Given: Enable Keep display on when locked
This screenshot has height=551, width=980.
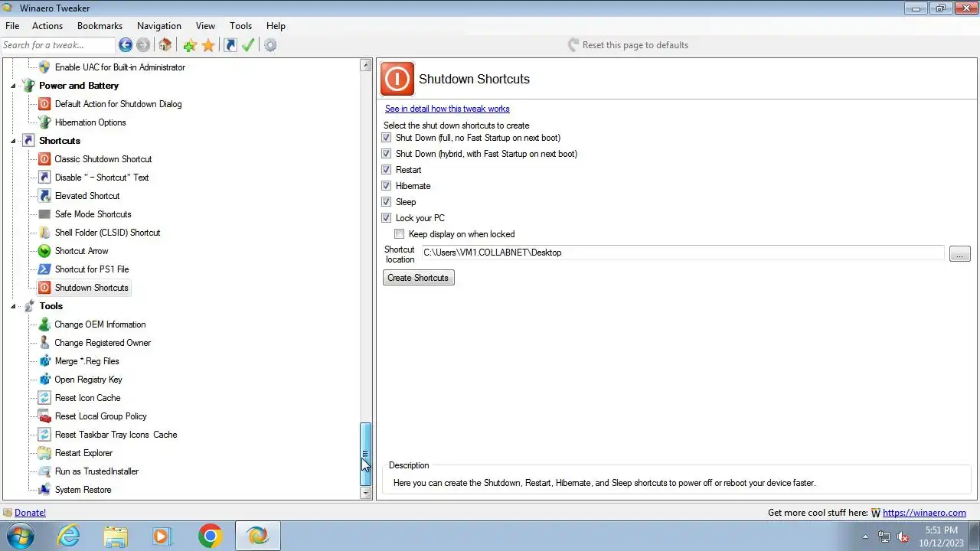Looking at the screenshot, I should [x=400, y=234].
